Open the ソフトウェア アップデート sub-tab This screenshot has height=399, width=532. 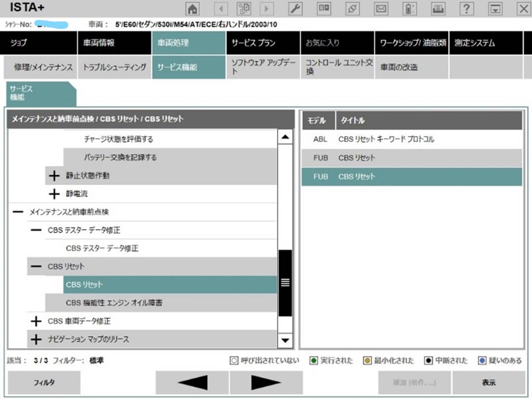pos(263,67)
